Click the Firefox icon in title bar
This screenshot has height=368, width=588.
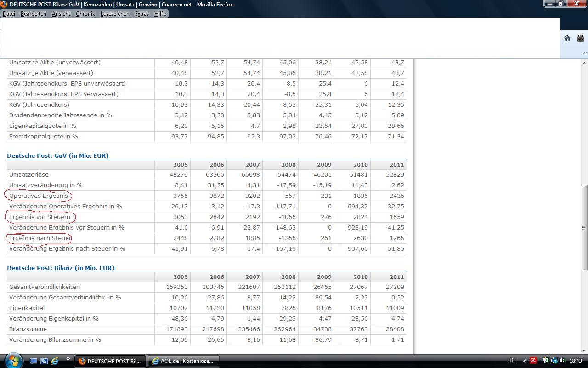pos(4,4)
